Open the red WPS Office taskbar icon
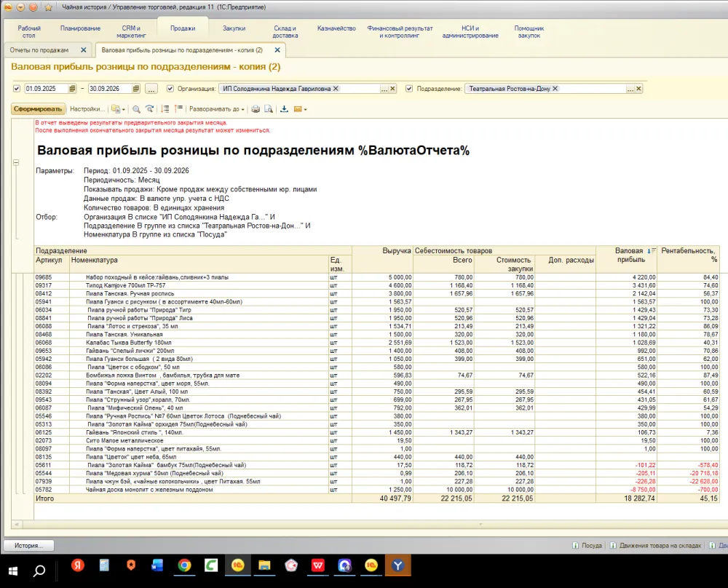The image size is (728, 588). pos(317,565)
